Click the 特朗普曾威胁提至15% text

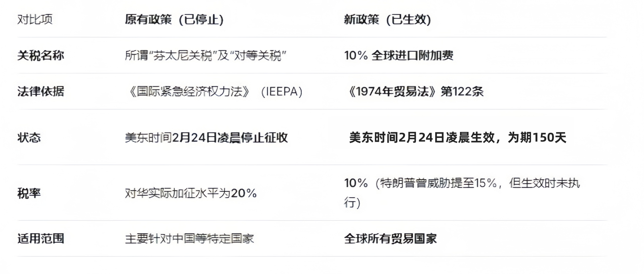click(x=438, y=183)
